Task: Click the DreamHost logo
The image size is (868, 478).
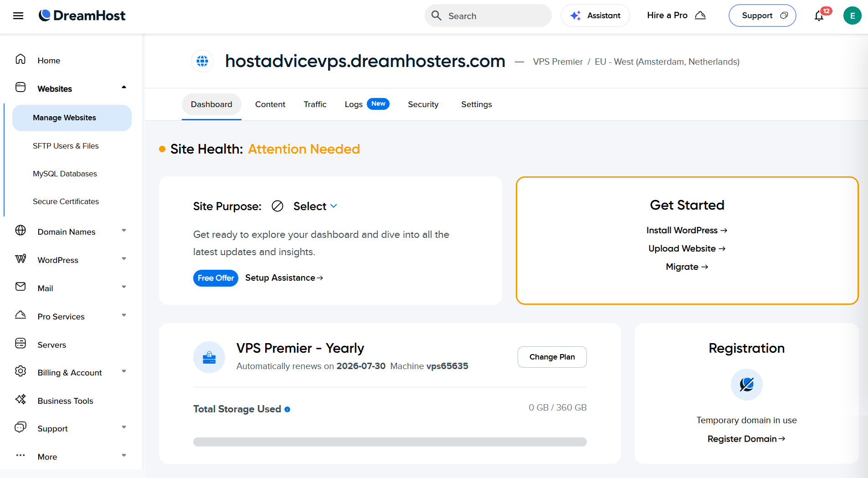Action: [82, 15]
